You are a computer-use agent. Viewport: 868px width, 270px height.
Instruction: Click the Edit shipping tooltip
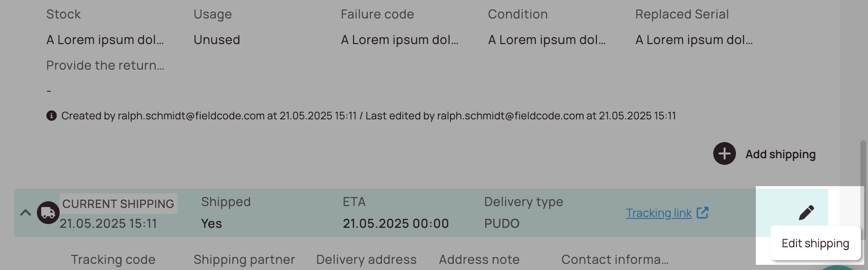(x=815, y=243)
